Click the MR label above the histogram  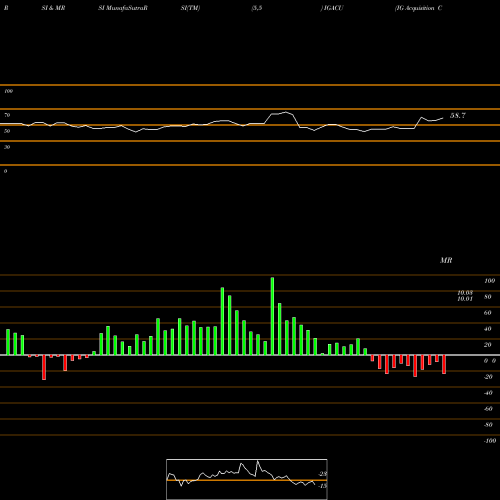(446, 260)
